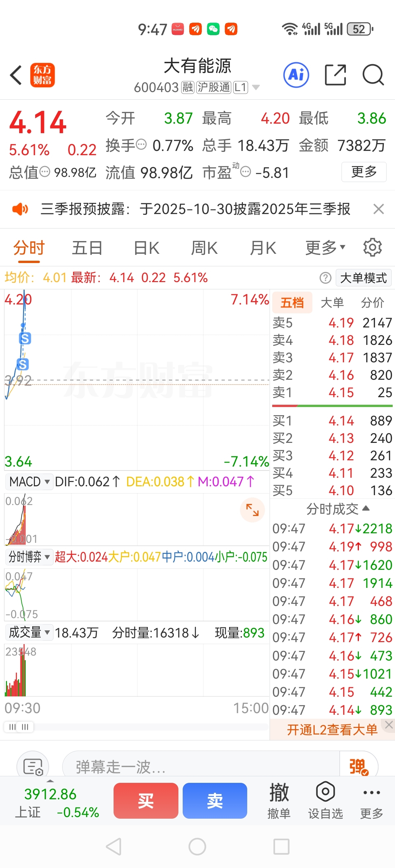Select the 分价 tab
Image resolution: width=395 pixels, height=868 pixels.
372,302
